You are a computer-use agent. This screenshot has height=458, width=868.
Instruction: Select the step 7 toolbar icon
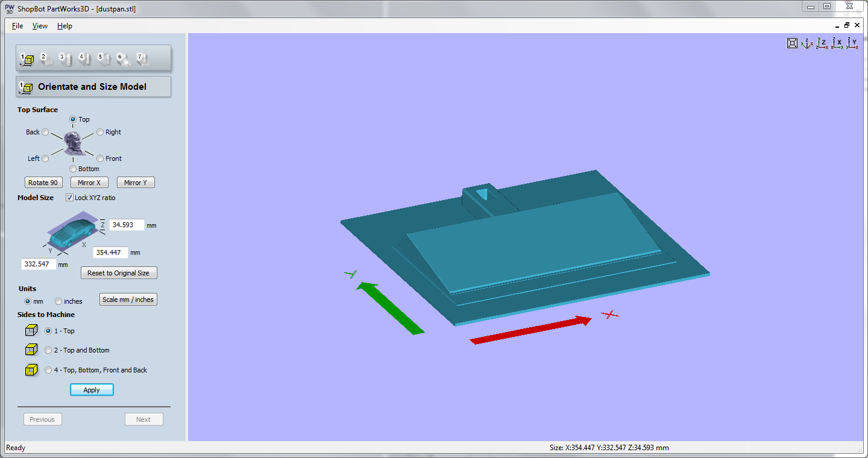point(142,59)
